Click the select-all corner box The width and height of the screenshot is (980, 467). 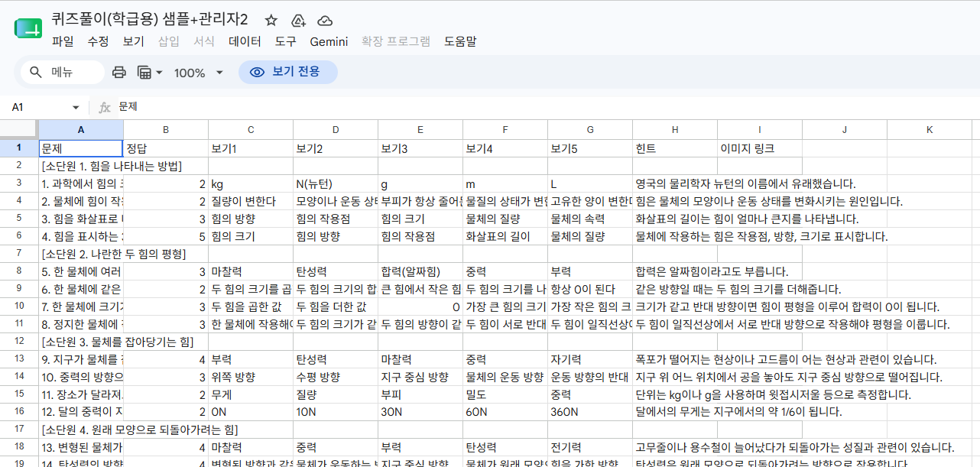[19, 129]
